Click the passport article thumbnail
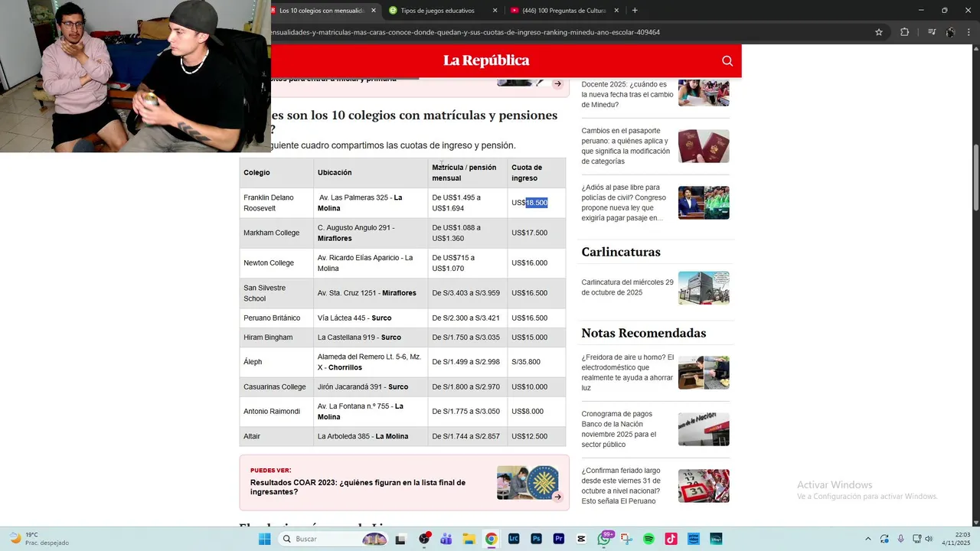Image resolution: width=980 pixels, height=551 pixels. (x=704, y=146)
